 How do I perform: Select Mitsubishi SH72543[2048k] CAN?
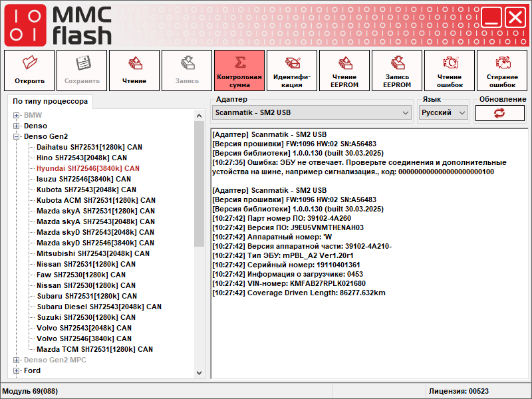pos(93,253)
